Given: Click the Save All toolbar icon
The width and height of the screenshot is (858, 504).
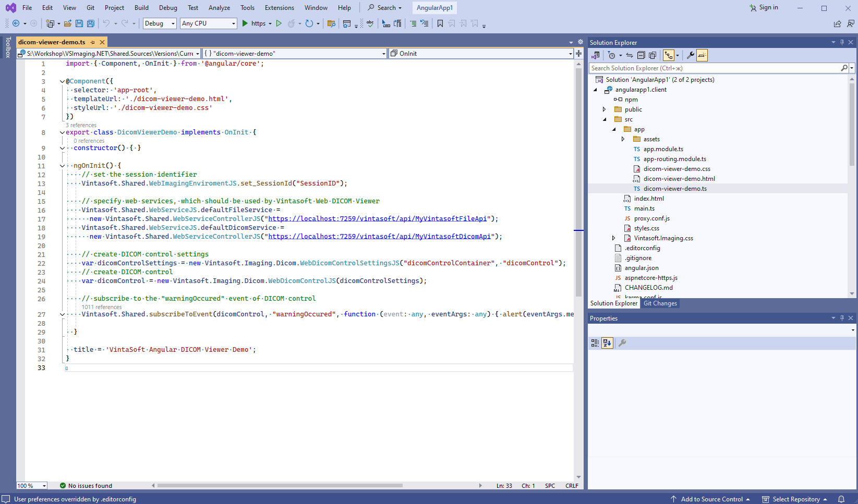Looking at the screenshot, I should (x=90, y=23).
